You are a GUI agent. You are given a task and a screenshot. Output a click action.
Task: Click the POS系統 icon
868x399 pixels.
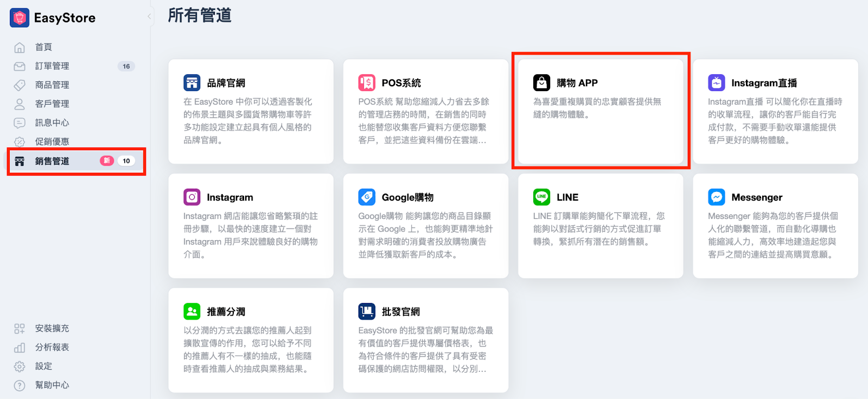click(x=367, y=83)
